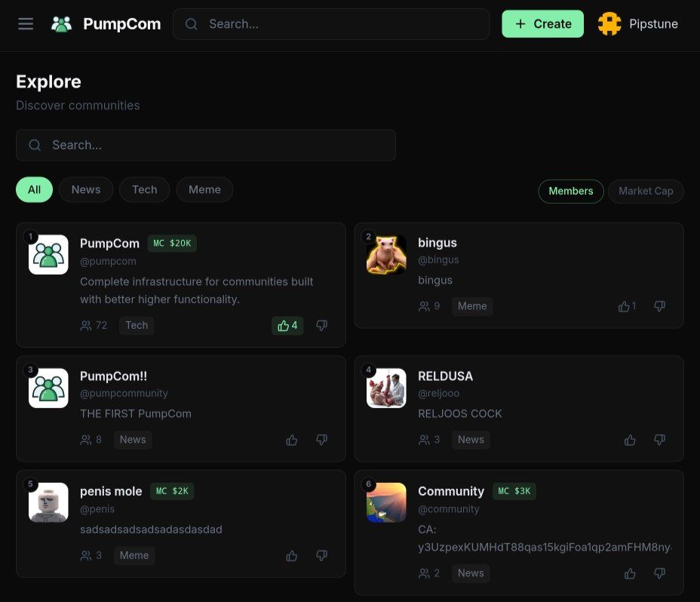Open the @pumpcom handle
700x602 pixels.
click(x=108, y=261)
